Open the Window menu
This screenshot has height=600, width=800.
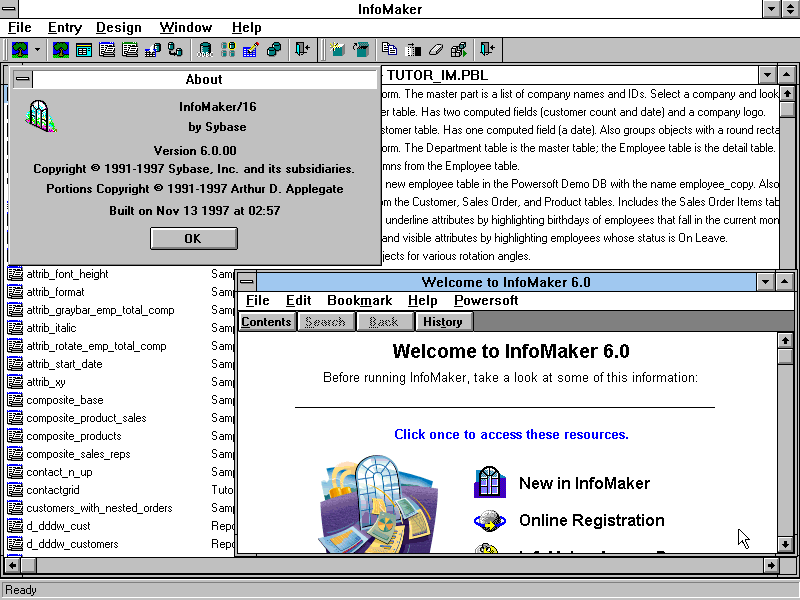tap(186, 28)
